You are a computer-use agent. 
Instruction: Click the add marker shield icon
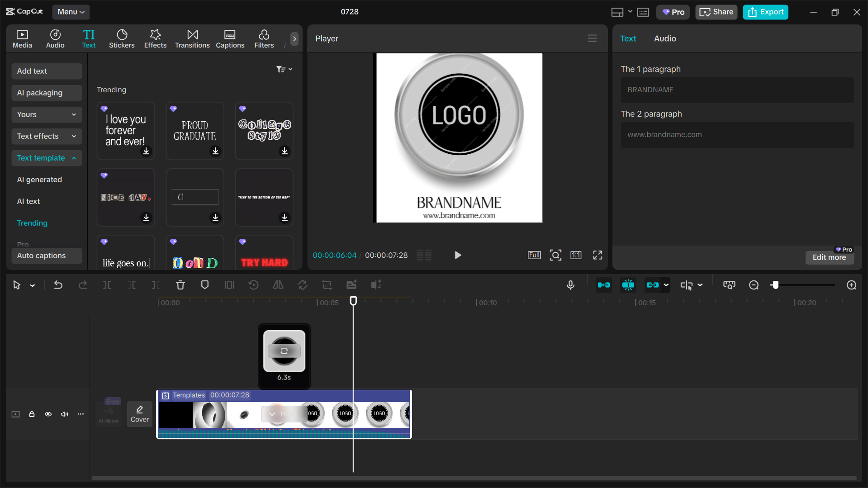[205, 285]
